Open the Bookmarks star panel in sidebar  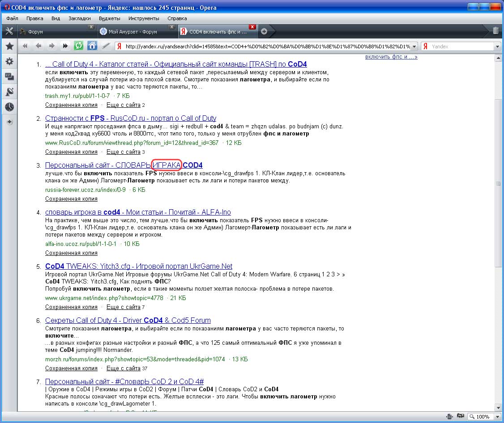click(9, 46)
